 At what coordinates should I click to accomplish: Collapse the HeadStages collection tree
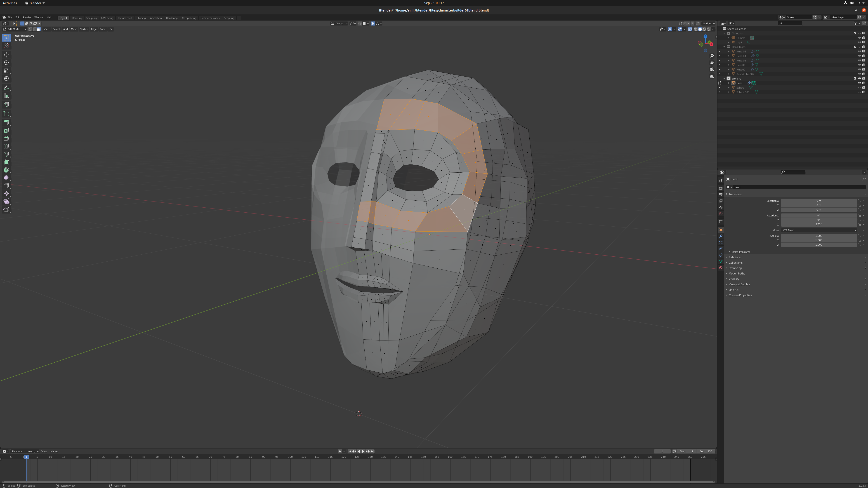pyautogui.click(x=724, y=47)
